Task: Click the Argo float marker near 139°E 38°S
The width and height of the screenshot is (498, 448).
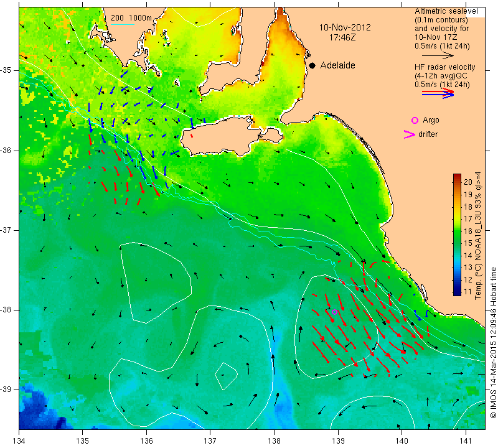Action: (334, 312)
